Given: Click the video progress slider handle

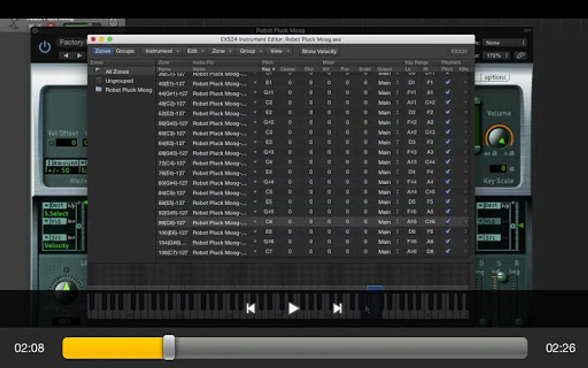Looking at the screenshot, I should [x=169, y=348].
